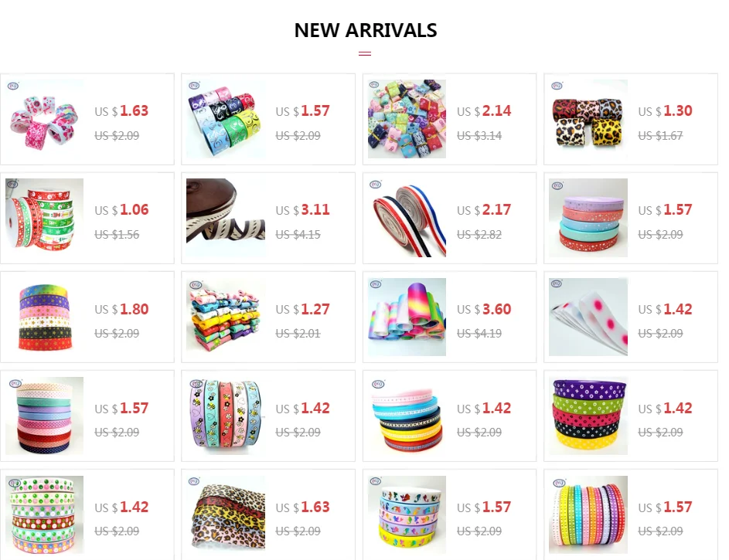Click the US $1.80 price link
Viewport: 729px width, 560px height.
(x=122, y=309)
